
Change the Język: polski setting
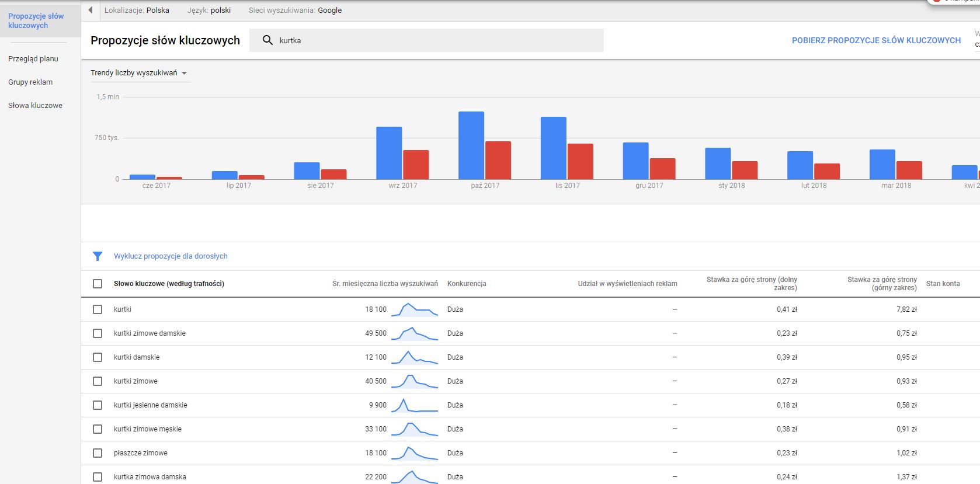[209, 10]
